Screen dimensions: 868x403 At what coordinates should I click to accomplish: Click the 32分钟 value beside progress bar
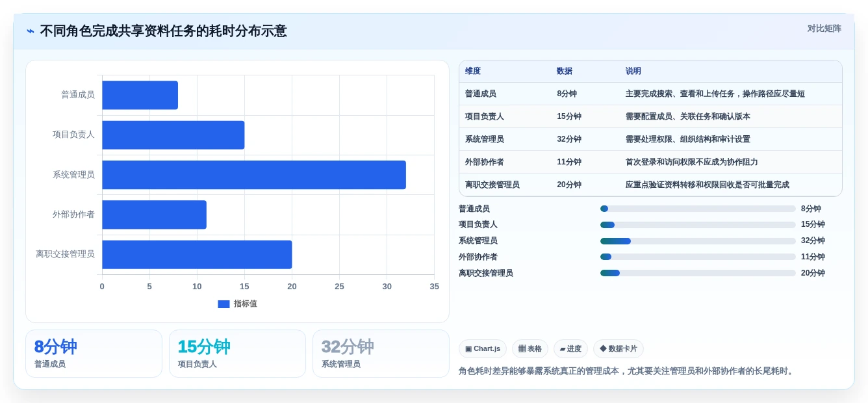[x=813, y=241]
